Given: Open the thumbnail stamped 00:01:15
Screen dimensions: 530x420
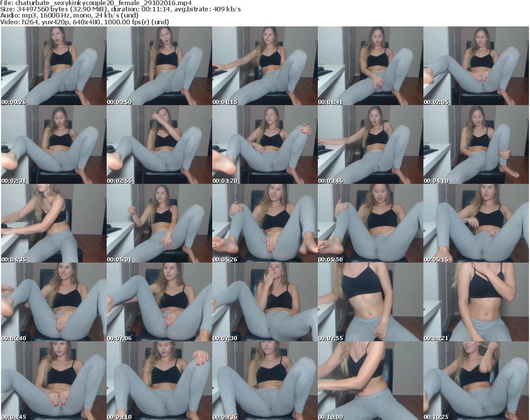Looking at the screenshot, I should tap(265, 66).
